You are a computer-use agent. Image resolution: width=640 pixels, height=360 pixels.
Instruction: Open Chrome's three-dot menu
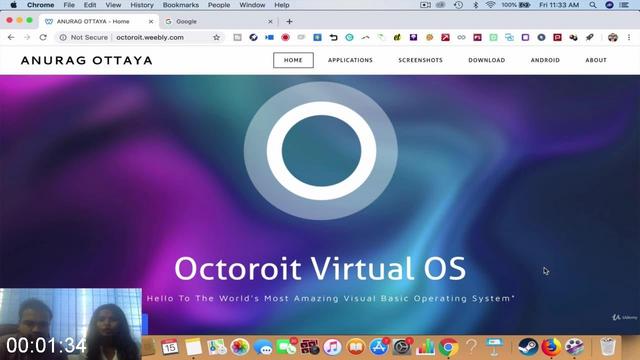[629, 38]
